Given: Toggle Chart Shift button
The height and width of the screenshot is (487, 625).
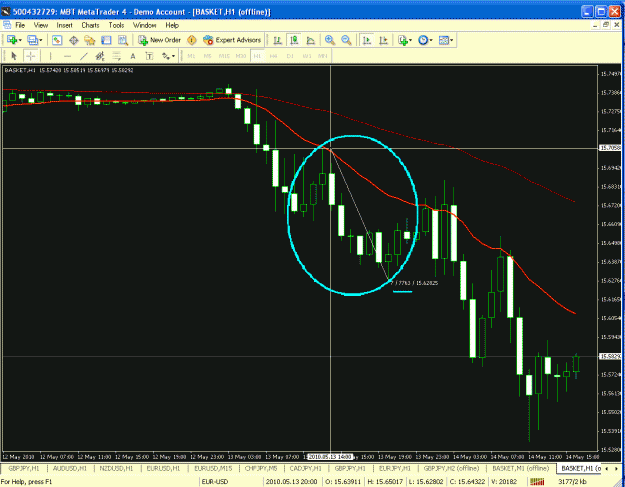Looking at the screenshot, I should click(383, 40).
